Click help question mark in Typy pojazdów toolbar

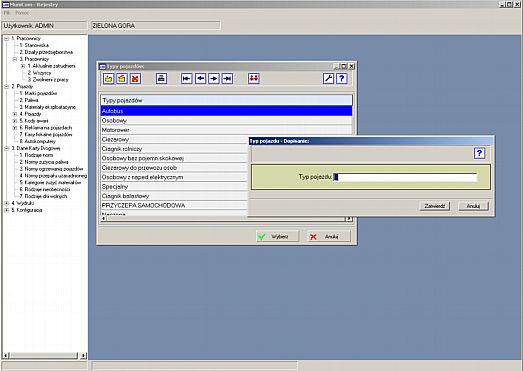tap(342, 79)
